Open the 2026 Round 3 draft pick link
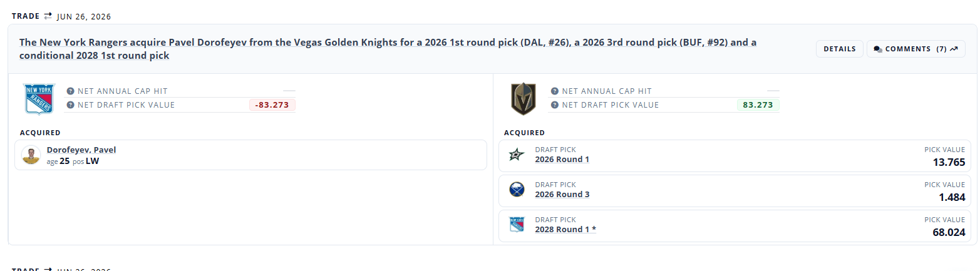The image size is (980, 271). pyautogui.click(x=562, y=195)
